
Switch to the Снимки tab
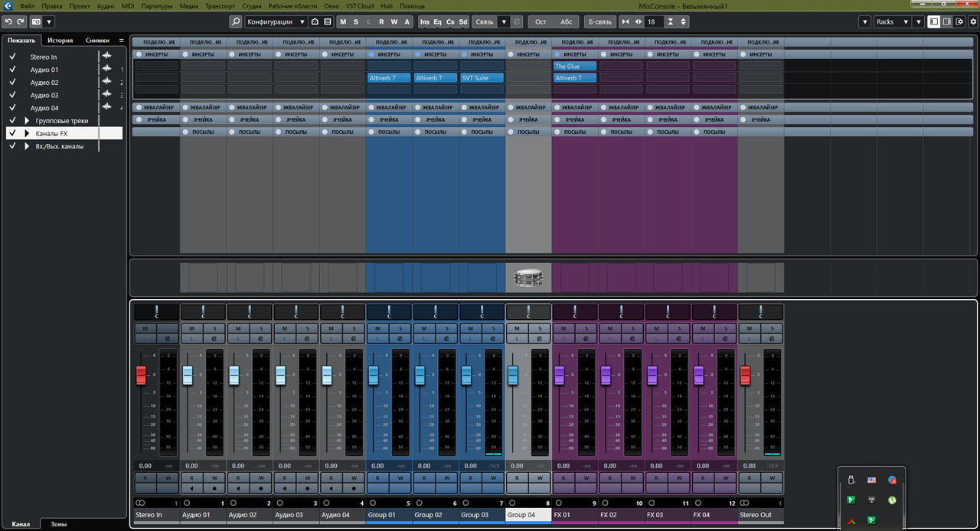point(97,40)
